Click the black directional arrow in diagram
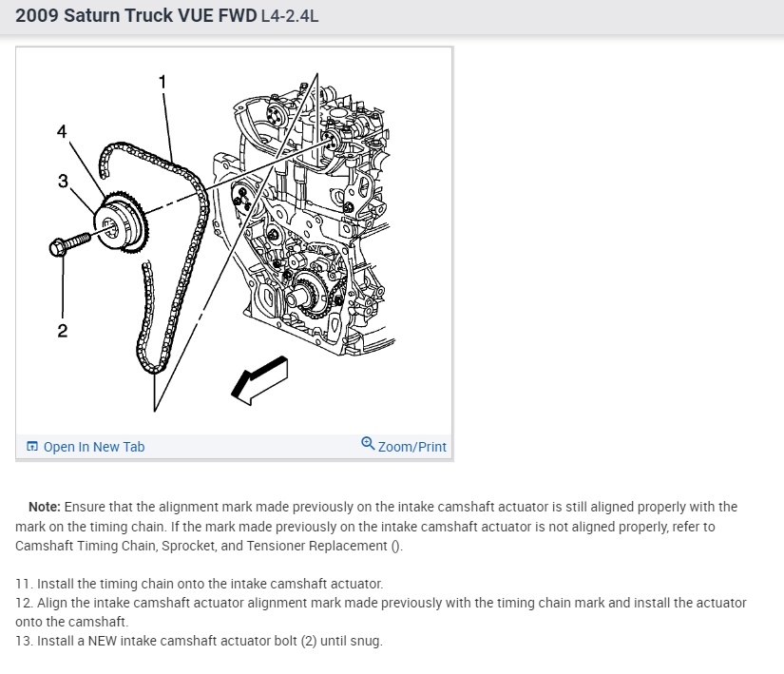 pyautogui.click(x=260, y=380)
